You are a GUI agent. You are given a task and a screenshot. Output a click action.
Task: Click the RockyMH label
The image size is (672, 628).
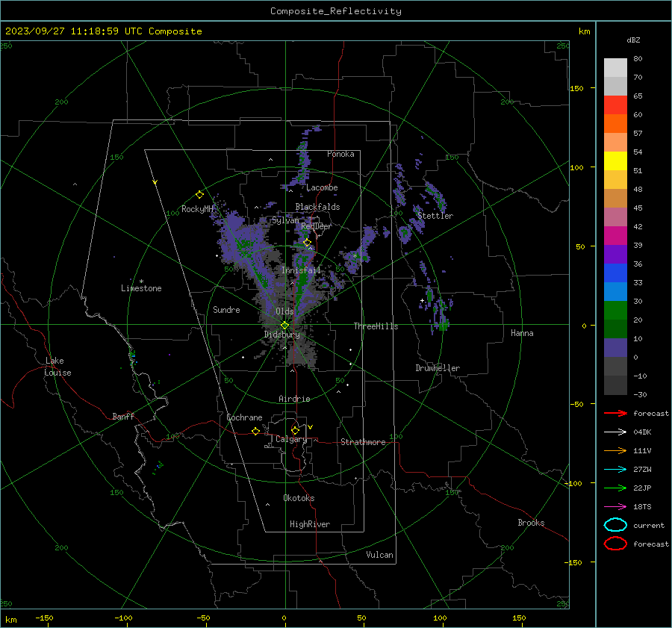click(x=197, y=209)
